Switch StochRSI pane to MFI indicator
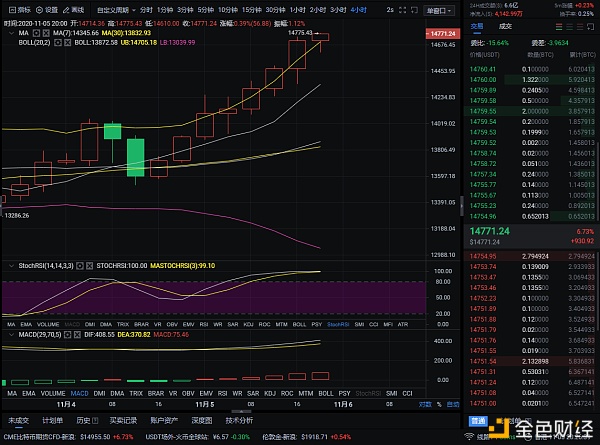600x445 pixels. pyautogui.click(x=388, y=324)
